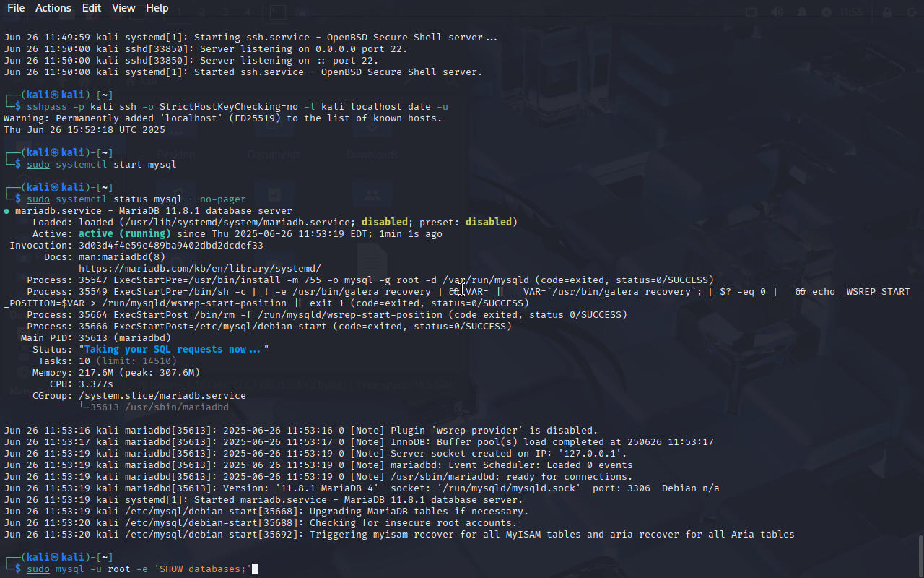This screenshot has width=924, height=578.
Task: Click 'since Thu 2025-06-26 11:53:19 EDT' timestamp
Action: 272,234
